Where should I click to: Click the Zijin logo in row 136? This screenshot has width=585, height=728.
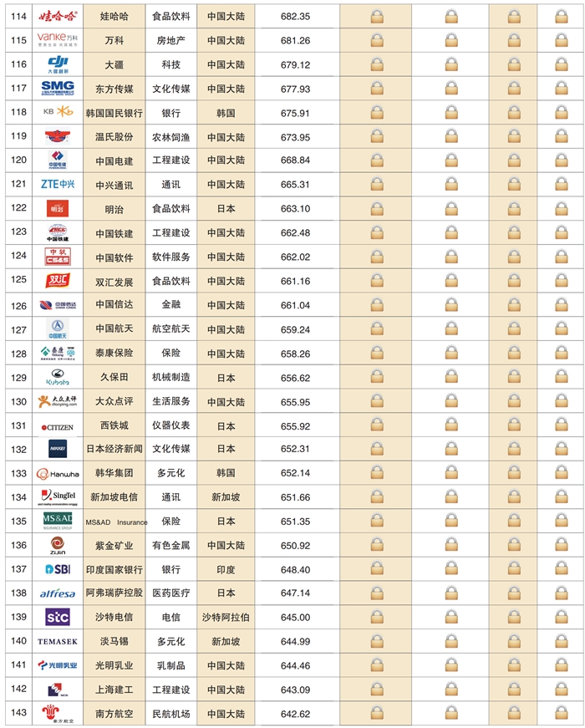coord(58,546)
